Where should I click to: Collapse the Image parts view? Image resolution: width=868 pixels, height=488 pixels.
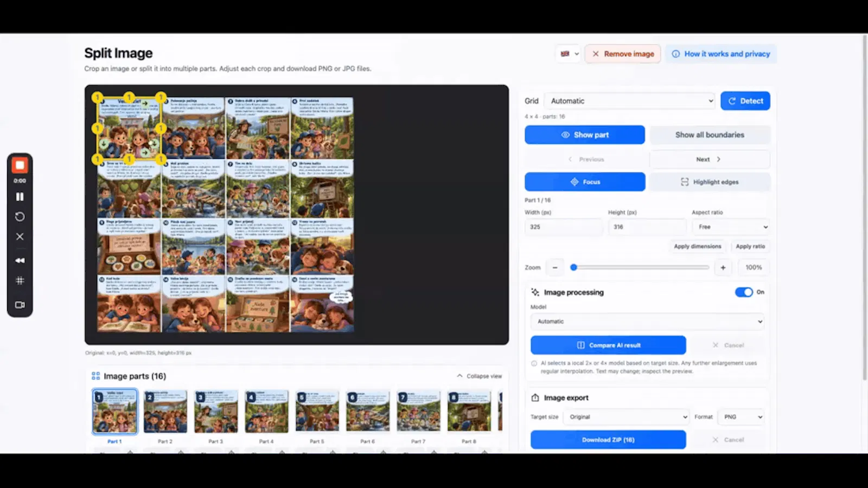click(x=480, y=376)
